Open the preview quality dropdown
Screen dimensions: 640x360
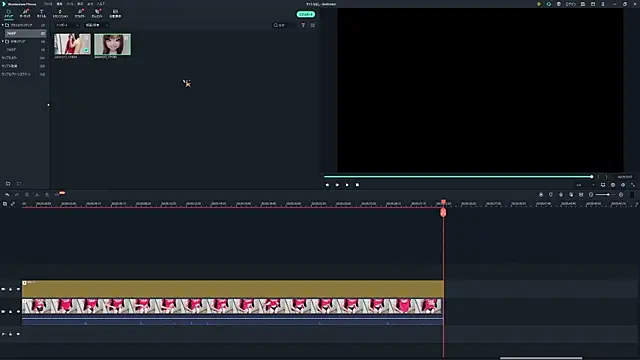point(585,185)
